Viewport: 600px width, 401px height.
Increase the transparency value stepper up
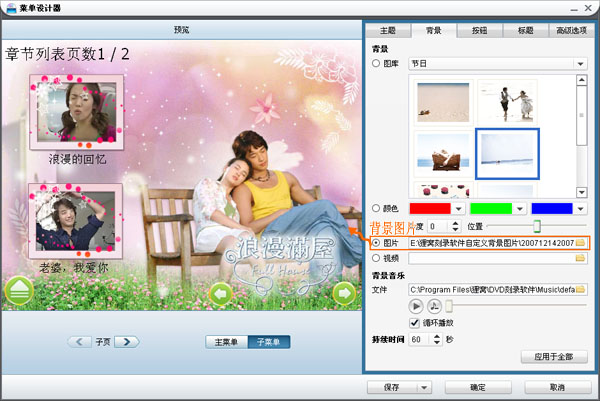[455, 223]
